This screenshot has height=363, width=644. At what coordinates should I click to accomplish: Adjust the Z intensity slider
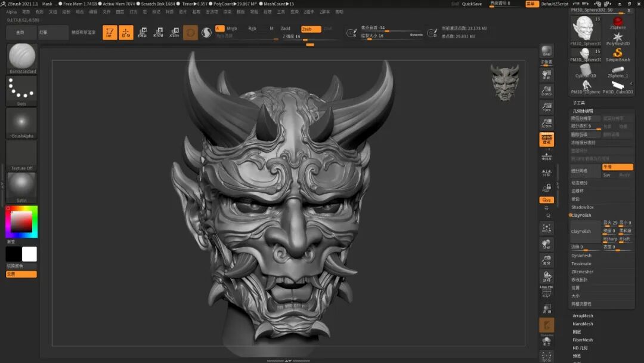[x=309, y=36]
